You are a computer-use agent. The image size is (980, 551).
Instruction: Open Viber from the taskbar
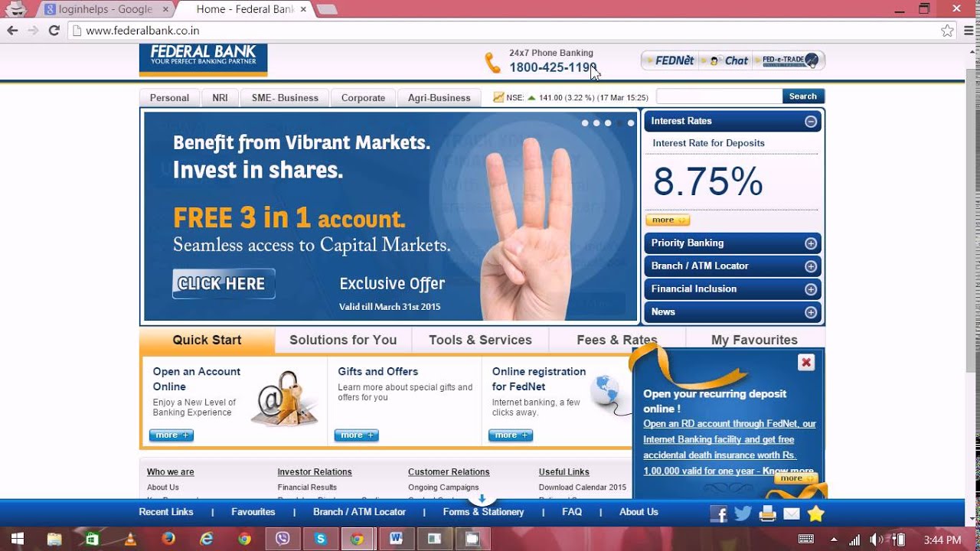(x=283, y=539)
